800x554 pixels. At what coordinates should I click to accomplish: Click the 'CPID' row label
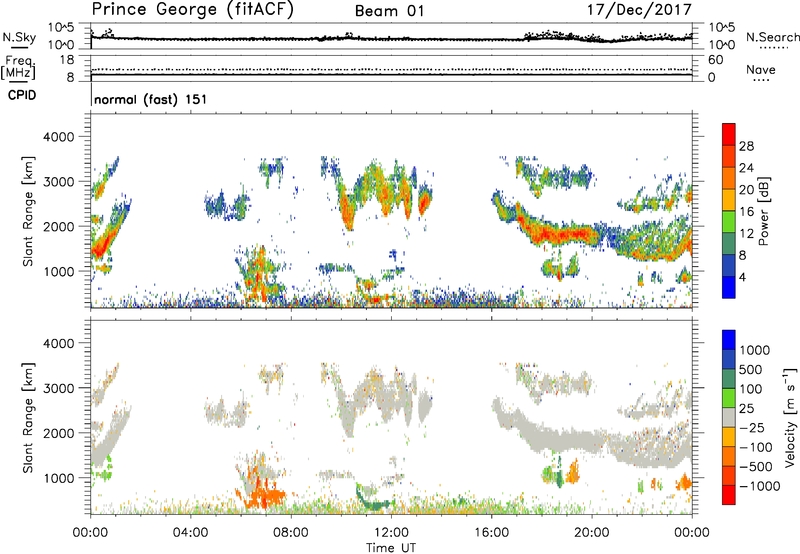pyautogui.click(x=22, y=95)
